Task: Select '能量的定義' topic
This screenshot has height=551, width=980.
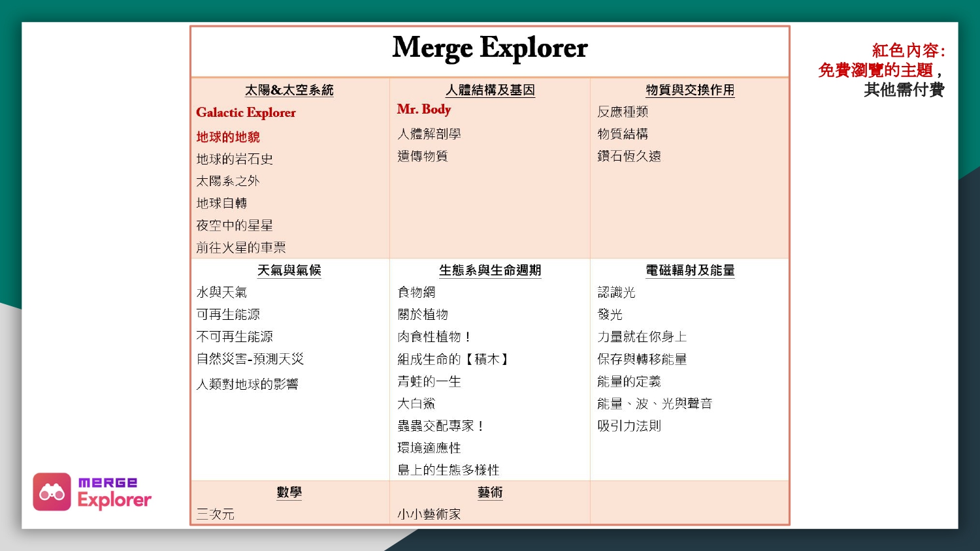Action: (x=629, y=382)
